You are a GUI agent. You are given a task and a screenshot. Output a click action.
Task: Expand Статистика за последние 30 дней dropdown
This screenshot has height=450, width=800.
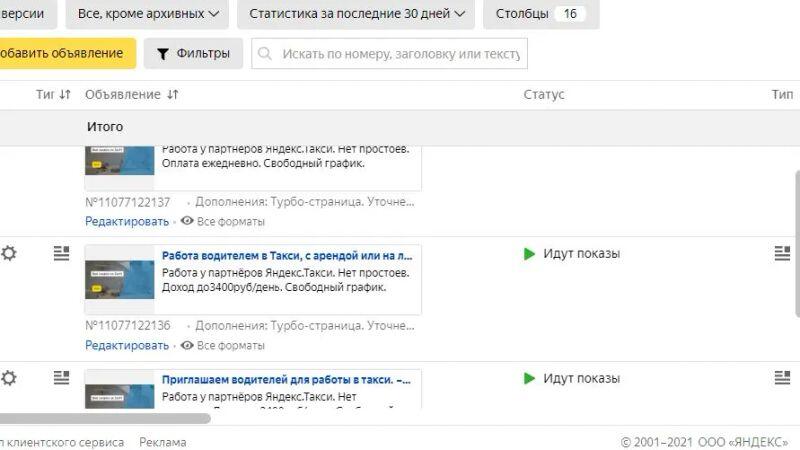[357, 14]
